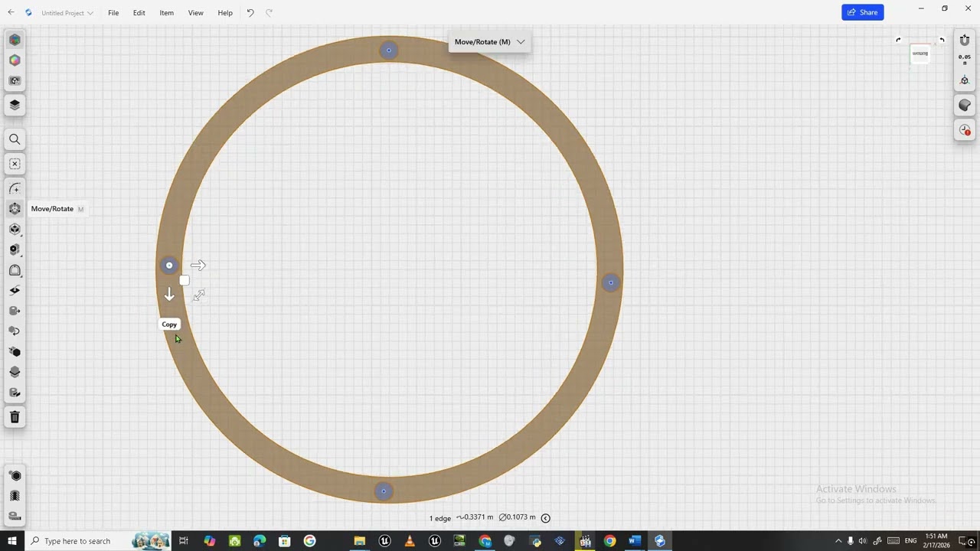Show hidden system tray icons chevron

[x=838, y=541]
